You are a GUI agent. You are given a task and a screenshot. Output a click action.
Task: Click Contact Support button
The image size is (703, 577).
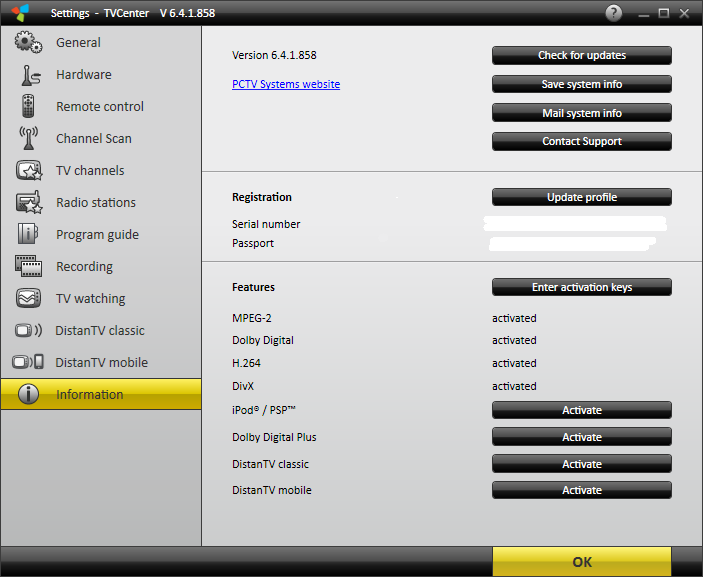click(x=581, y=141)
